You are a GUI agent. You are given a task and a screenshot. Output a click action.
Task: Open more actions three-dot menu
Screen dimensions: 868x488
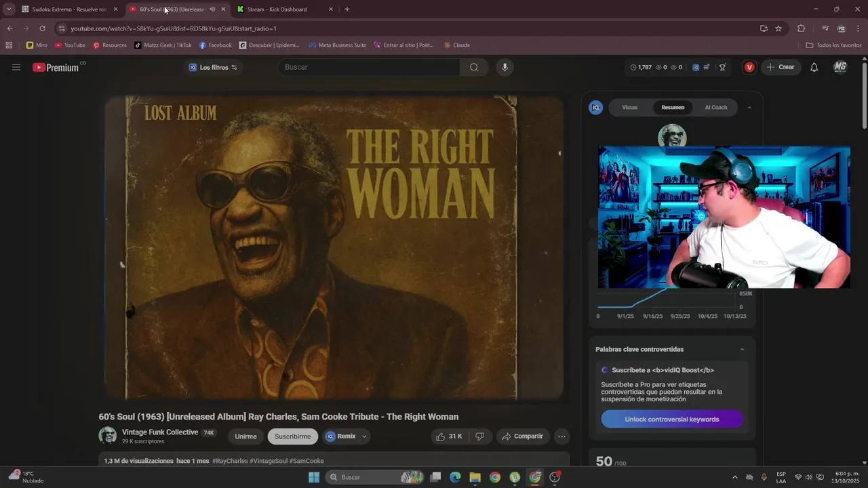tap(561, 436)
